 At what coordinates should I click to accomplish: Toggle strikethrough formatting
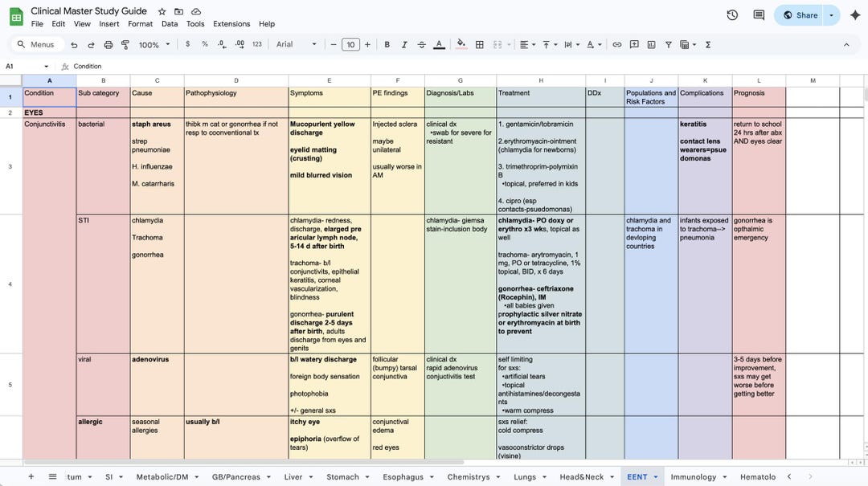422,45
